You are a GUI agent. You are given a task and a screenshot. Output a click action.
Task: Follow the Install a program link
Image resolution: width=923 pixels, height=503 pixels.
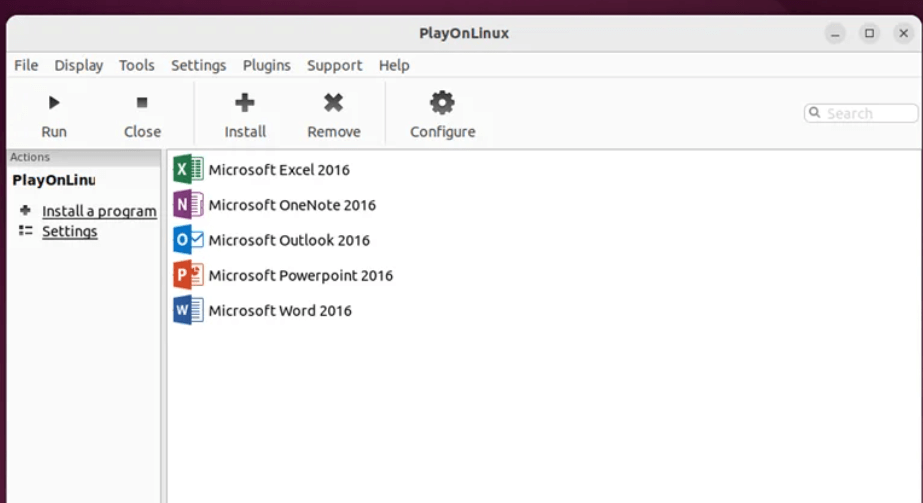99,211
